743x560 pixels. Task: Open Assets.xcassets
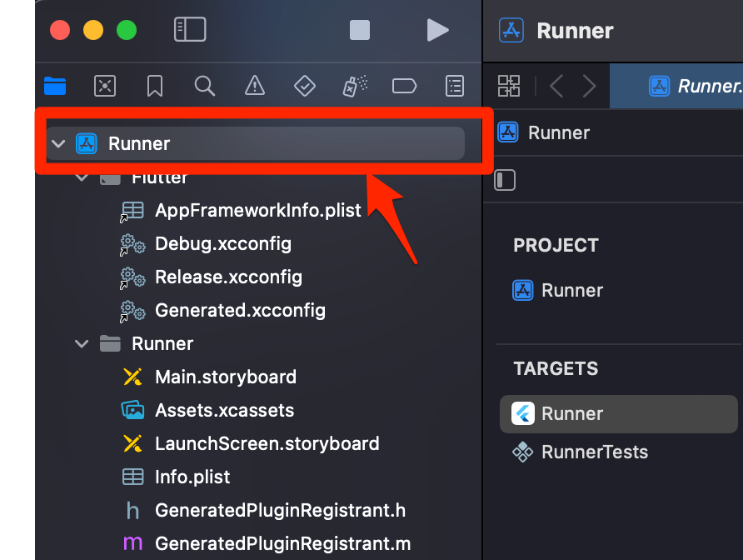pyautogui.click(x=224, y=410)
